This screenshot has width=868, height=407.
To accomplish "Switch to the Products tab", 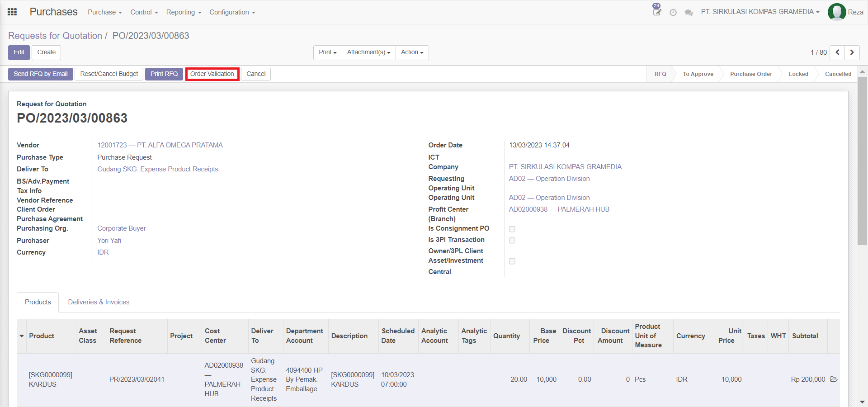I will coord(38,302).
